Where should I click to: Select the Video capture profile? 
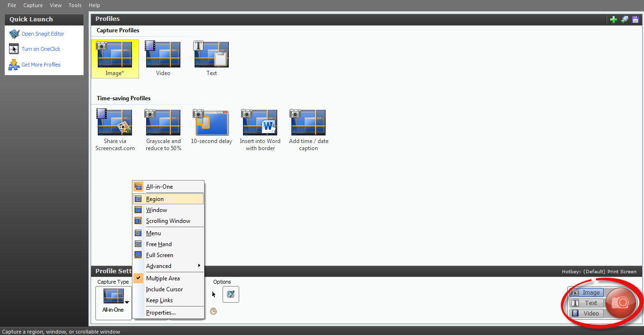(x=163, y=58)
